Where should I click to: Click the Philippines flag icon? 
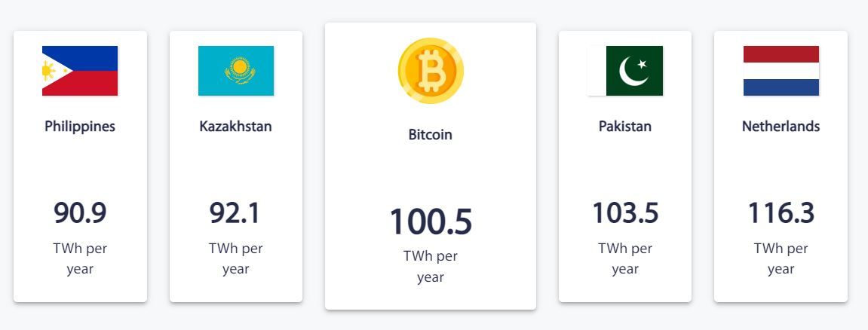[x=80, y=71]
